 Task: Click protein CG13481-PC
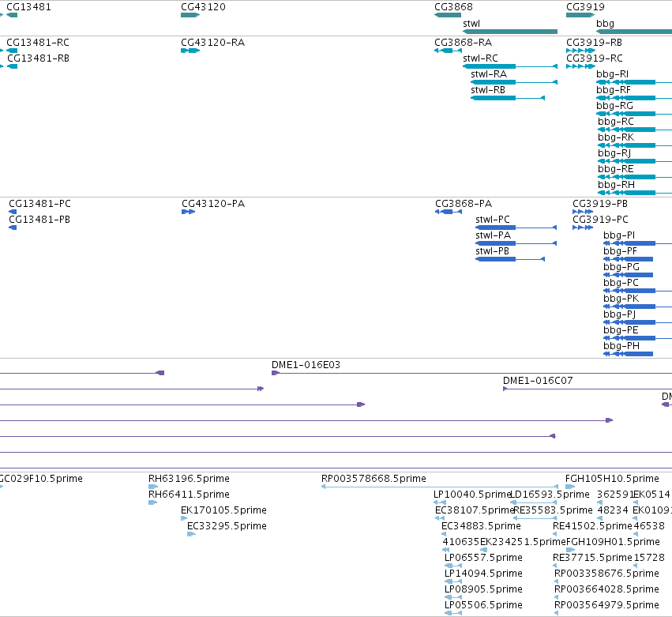tap(13, 212)
